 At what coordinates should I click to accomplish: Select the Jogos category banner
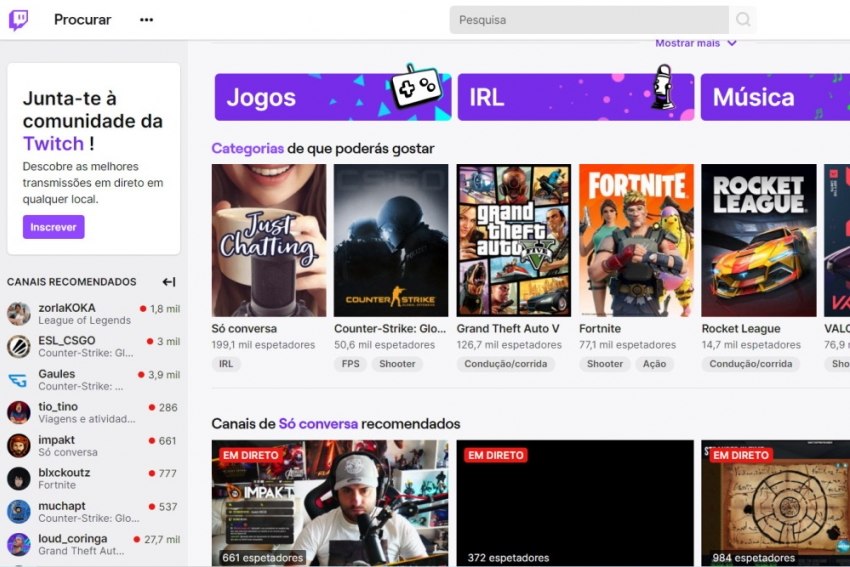point(333,97)
